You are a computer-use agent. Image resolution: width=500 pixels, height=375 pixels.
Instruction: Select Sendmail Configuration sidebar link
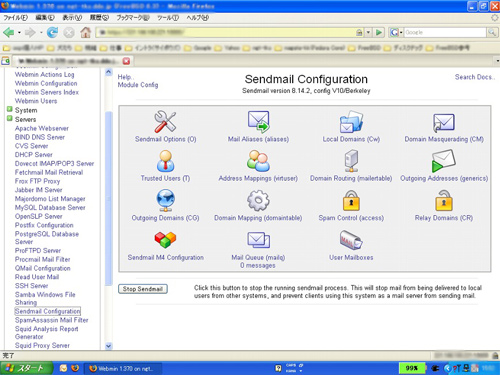[x=47, y=311]
